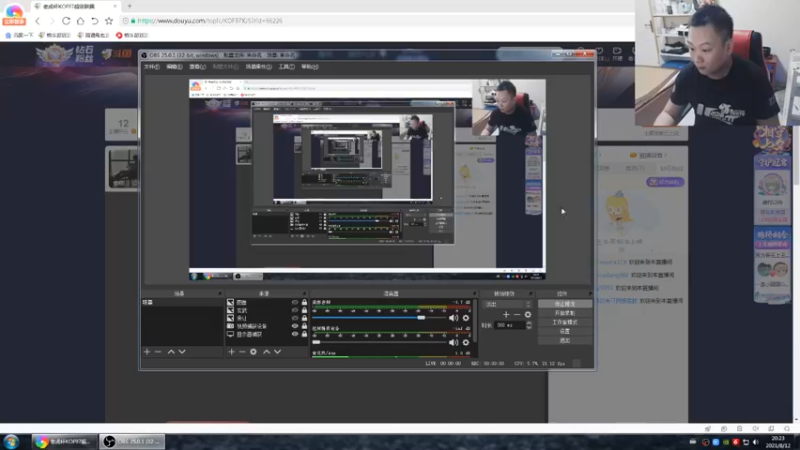The height and width of the screenshot is (450, 800).
Task: Click transition duration field showing 300 ms
Action: coord(510,325)
